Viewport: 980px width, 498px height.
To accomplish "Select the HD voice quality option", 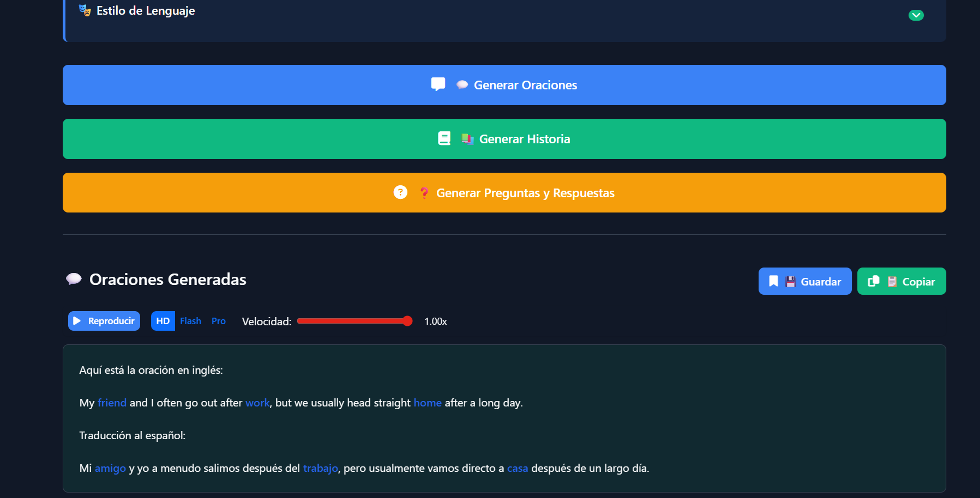I will 163,321.
